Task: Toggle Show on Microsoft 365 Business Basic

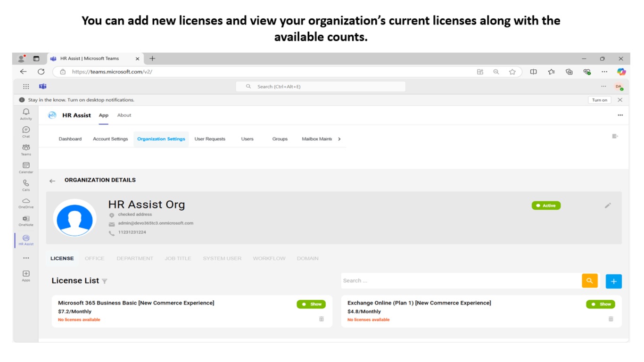Action: pyautogui.click(x=311, y=304)
